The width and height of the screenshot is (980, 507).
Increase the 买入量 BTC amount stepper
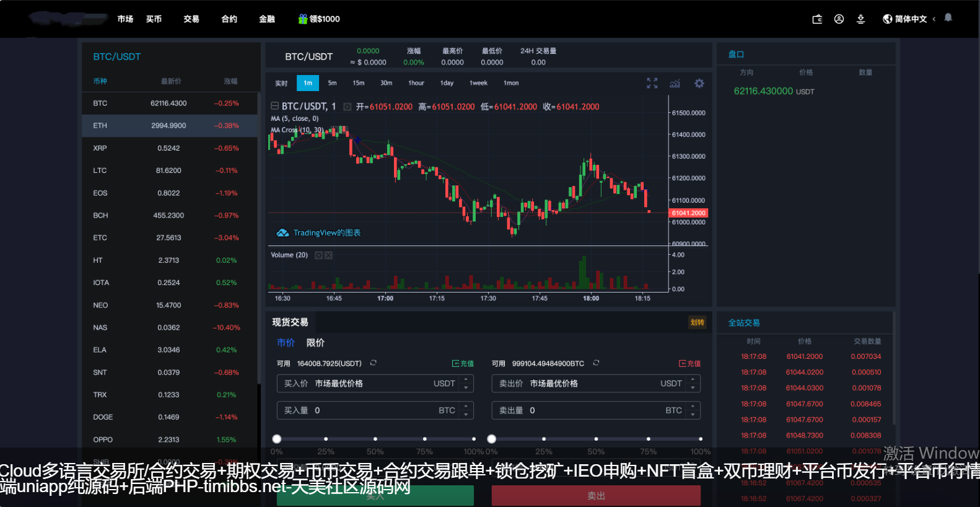(466, 407)
